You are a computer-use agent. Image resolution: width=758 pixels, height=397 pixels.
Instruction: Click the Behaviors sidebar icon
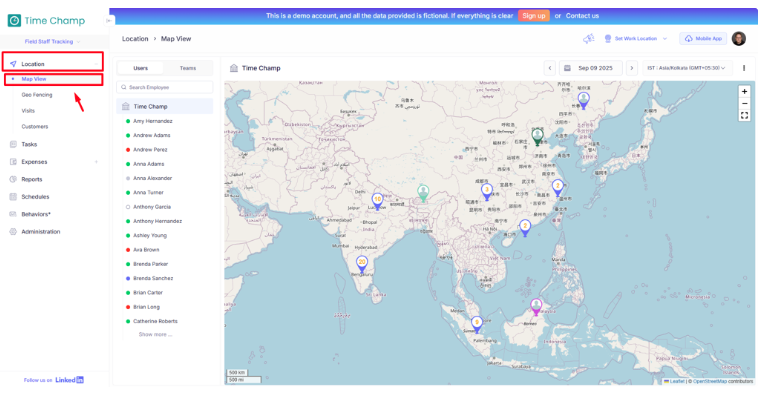(13, 214)
